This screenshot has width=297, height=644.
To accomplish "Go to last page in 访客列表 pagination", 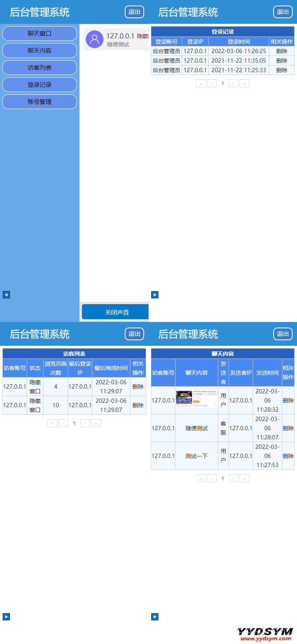I will point(96,423).
